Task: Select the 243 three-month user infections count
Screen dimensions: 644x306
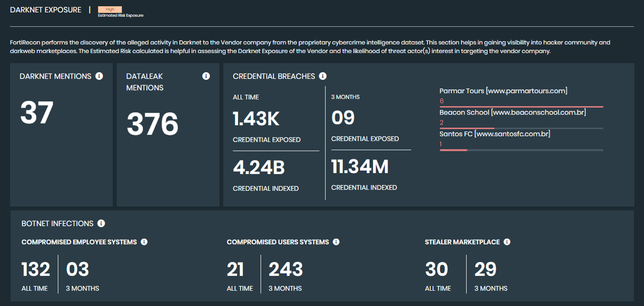Action: pos(285,269)
